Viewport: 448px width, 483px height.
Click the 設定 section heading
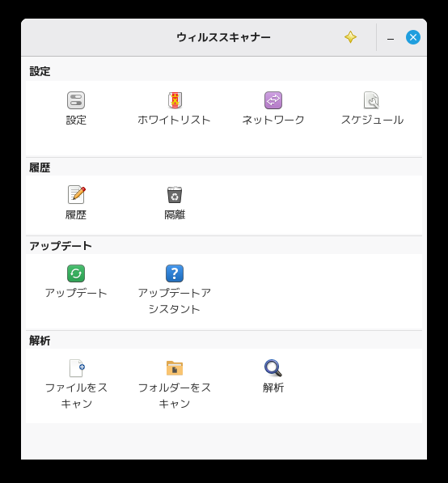tap(40, 71)
